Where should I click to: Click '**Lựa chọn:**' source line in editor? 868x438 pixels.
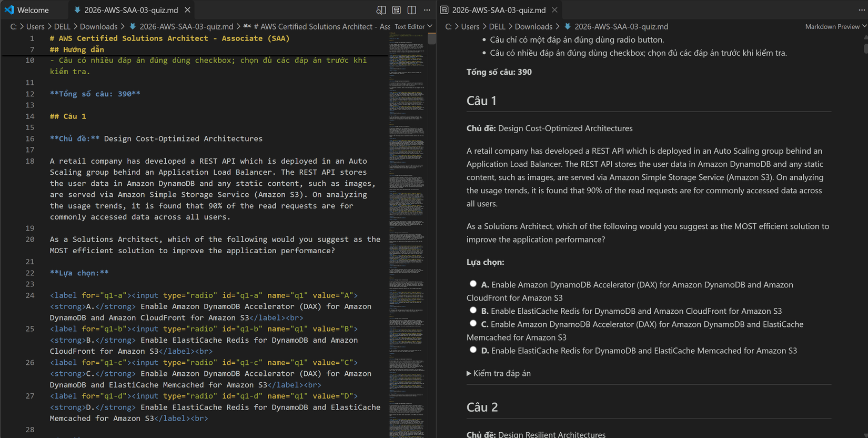tap(79, 273)
